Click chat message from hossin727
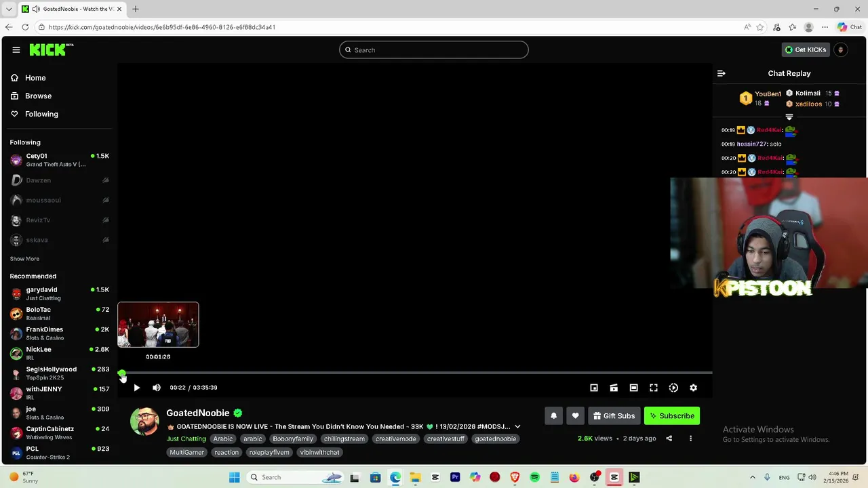 [751, 144]
